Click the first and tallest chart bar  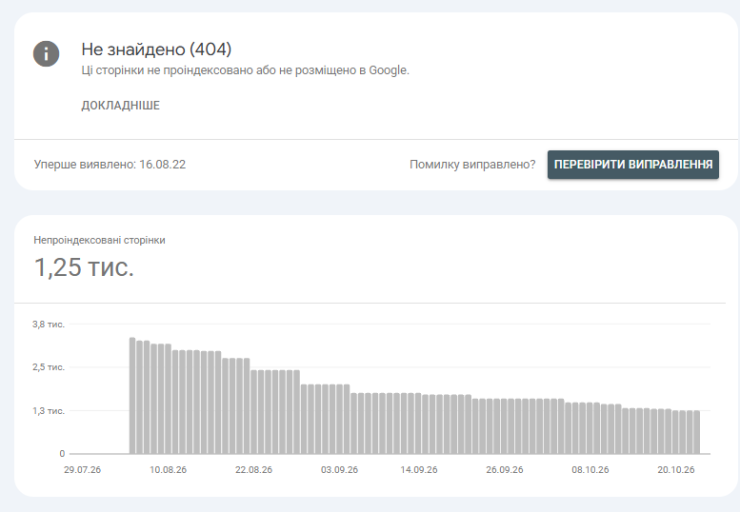click(x=132, y=395)
